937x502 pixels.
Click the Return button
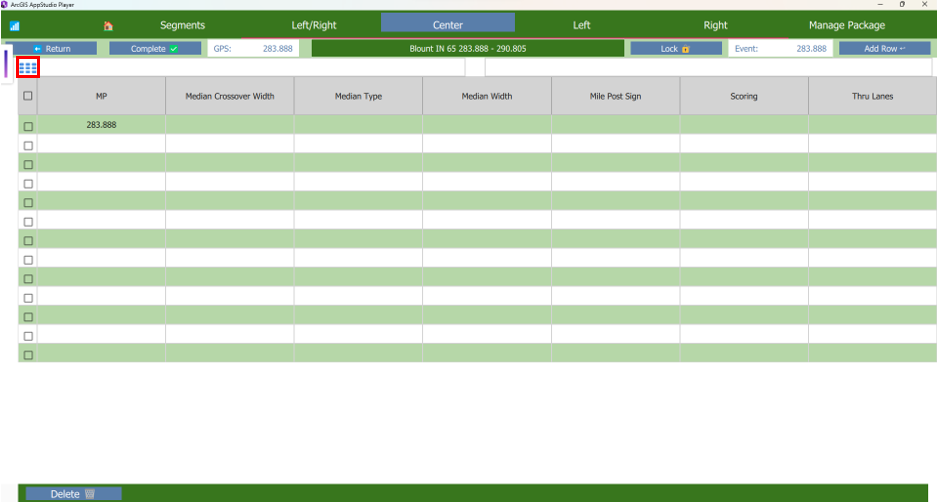[x=51, y=48]
